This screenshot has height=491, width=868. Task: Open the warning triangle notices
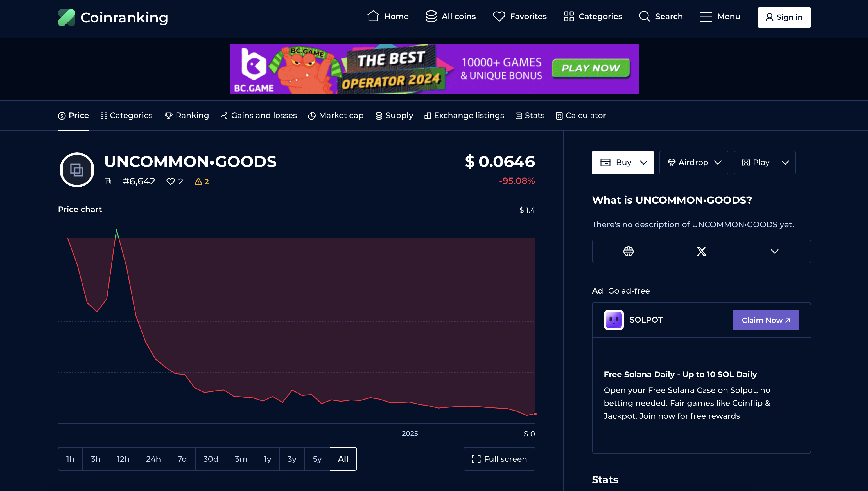pos(202,181)
